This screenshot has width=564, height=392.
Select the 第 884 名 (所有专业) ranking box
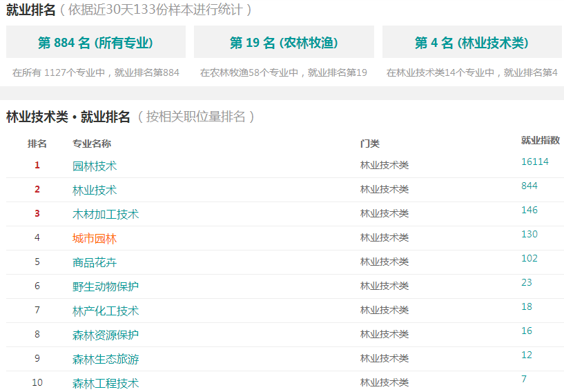click(x=96, y=42)
